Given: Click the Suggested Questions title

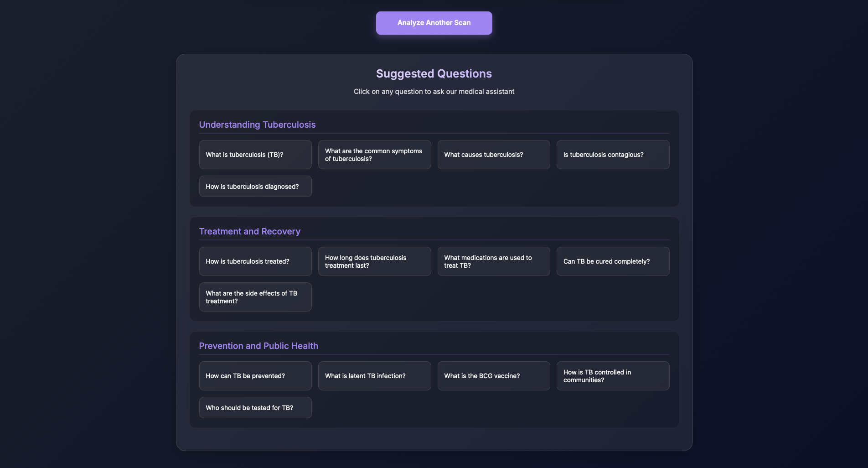Looking at the screenshot, I should point(434,73).
